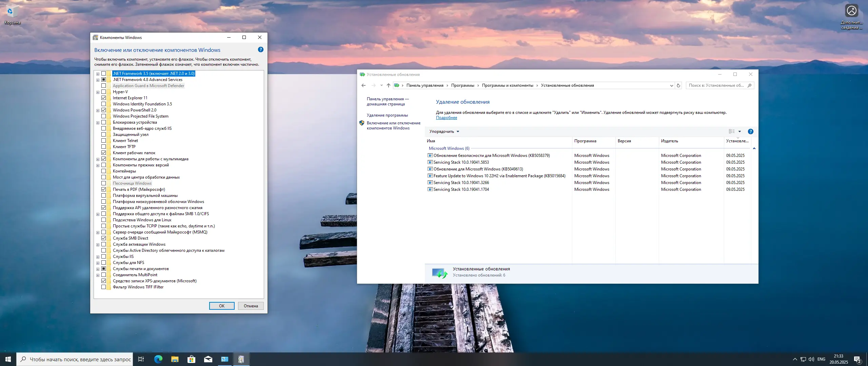Viewport: 868px width, 366px height.
Task: Open Microsoft Store from the taskbar
Action: coord(191,359)
